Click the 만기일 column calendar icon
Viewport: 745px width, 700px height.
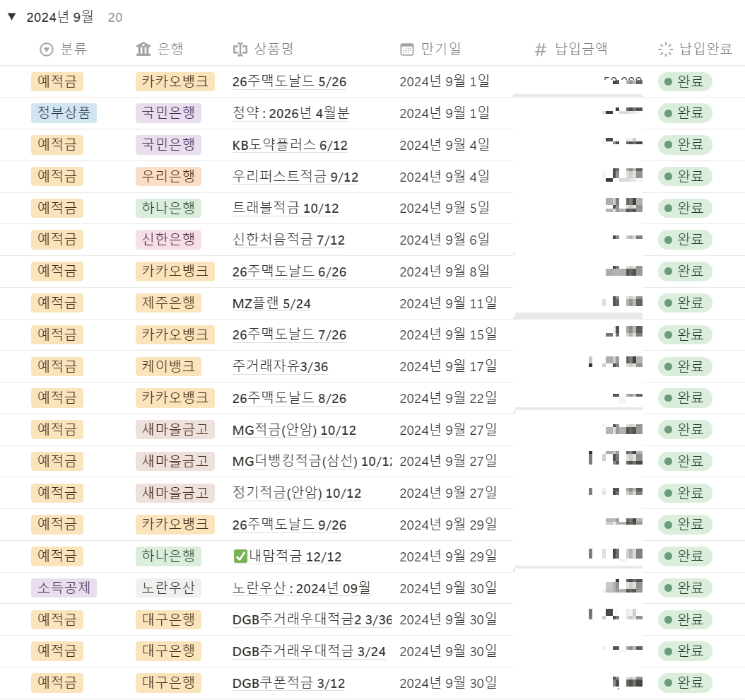pyautogui.click(x=407, y=49)
